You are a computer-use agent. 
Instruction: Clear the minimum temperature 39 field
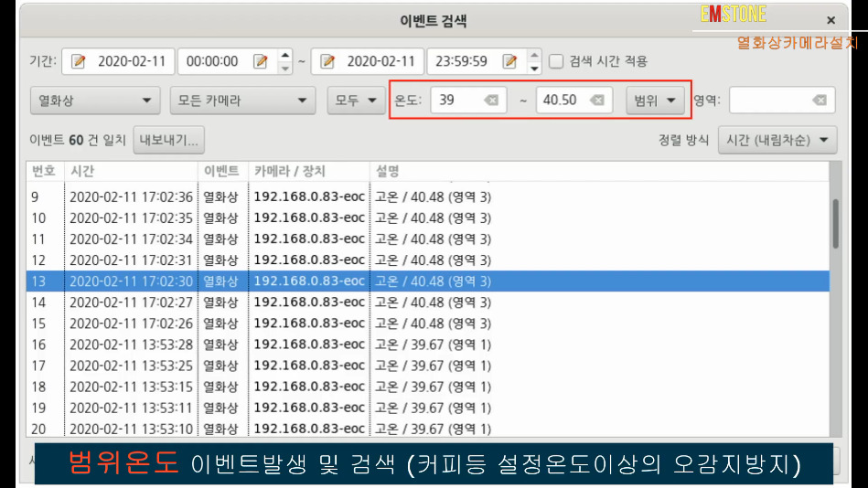click(x=491, y=101)
